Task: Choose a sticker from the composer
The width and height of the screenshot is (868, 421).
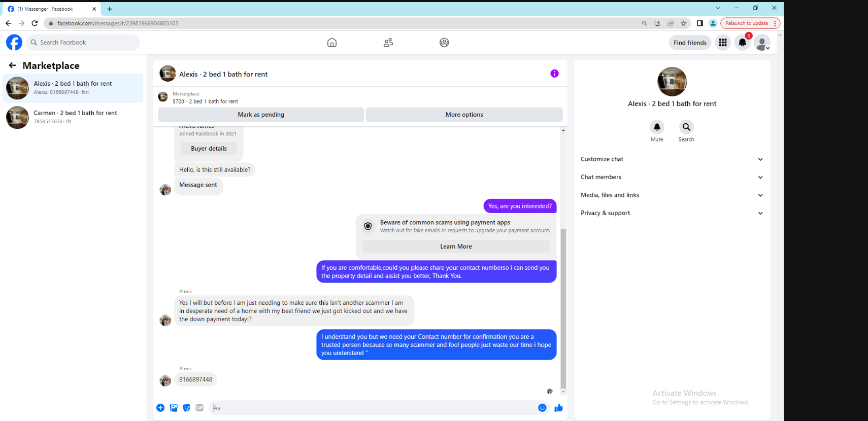Action: pos(187,408)
